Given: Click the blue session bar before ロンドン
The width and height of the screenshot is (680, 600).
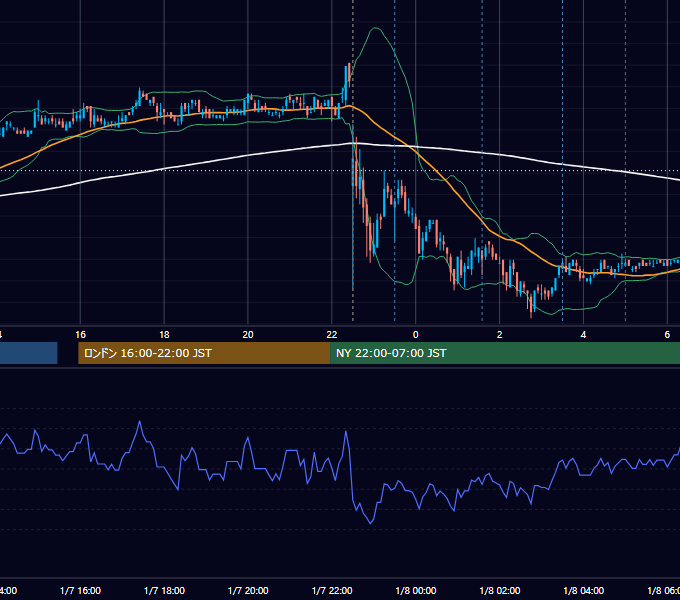Looking at the screenshot, I should tap(29, 353).
